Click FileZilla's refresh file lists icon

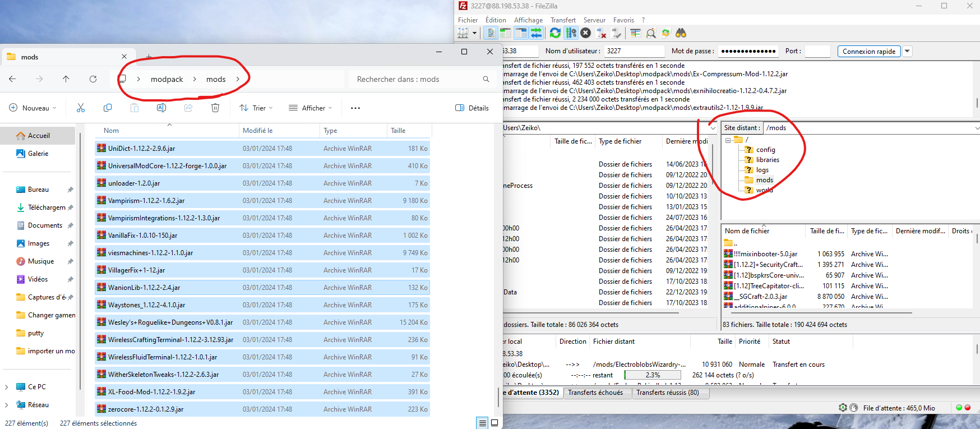coord(555,33)
